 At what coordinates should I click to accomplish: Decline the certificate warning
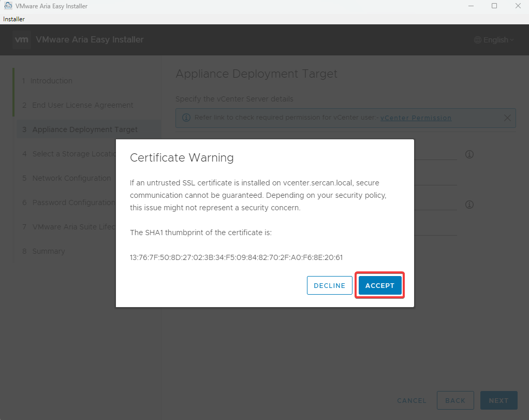point(330,285)
